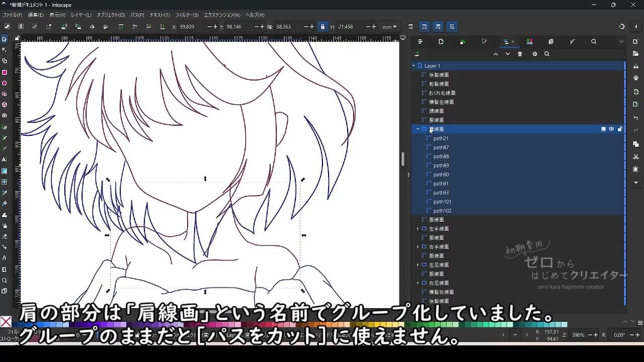Collapse the 肩線画 group
This screenshot has height=362, width=644.
point(418,129)
